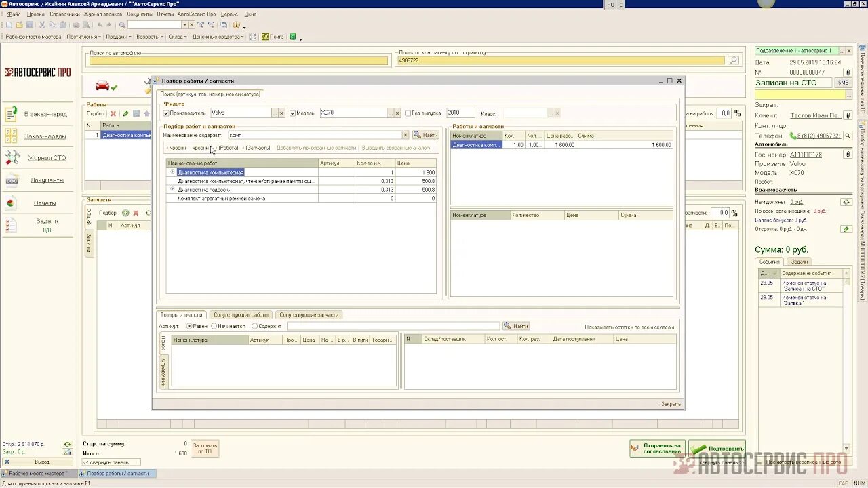Click the search icon beside the contractor search field
This screenshot has height=488, width=868.
(733, 60)
